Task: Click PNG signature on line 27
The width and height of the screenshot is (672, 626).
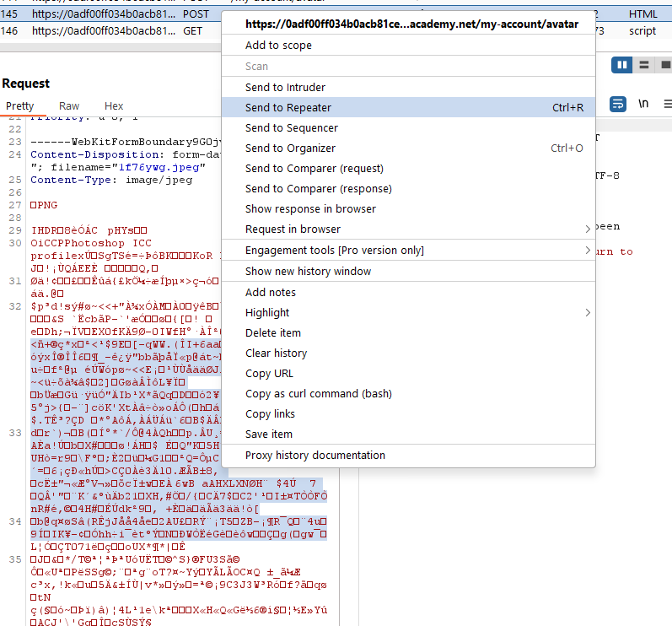Action: pyautogui.click(x=44, y=205)
